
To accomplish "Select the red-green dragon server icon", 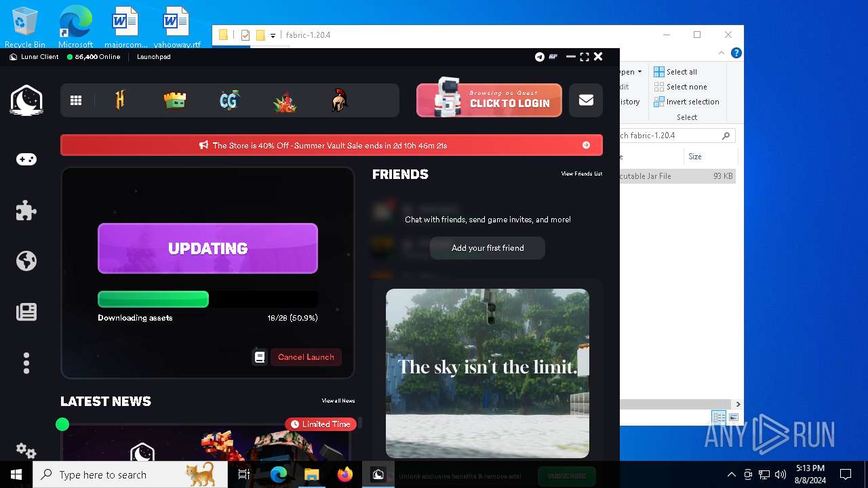I will coord(285,101).
